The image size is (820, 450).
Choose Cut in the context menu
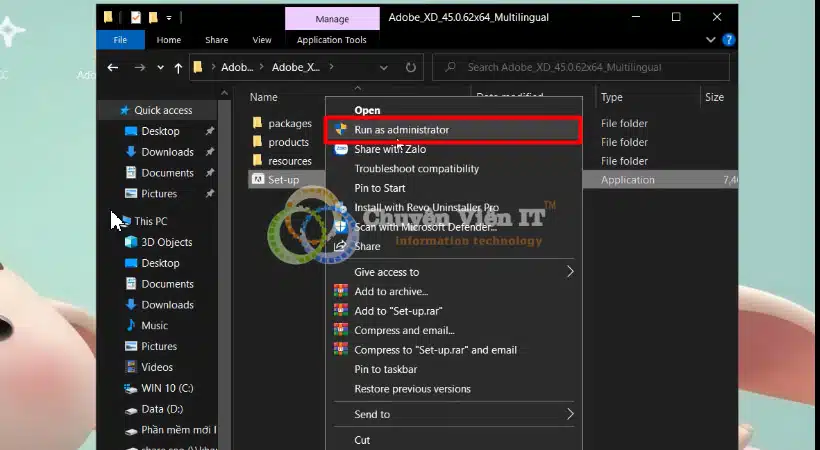point(454,440)
